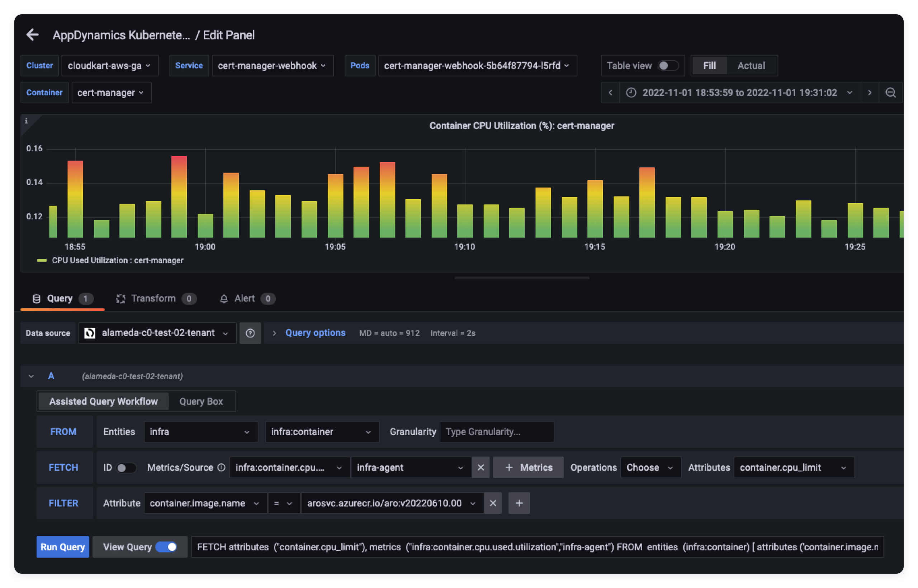This screenshot has width=918, height=588.
Task: Open filter value arosvc.azurecr.io dropdown
Action: (x=392, y=503)
